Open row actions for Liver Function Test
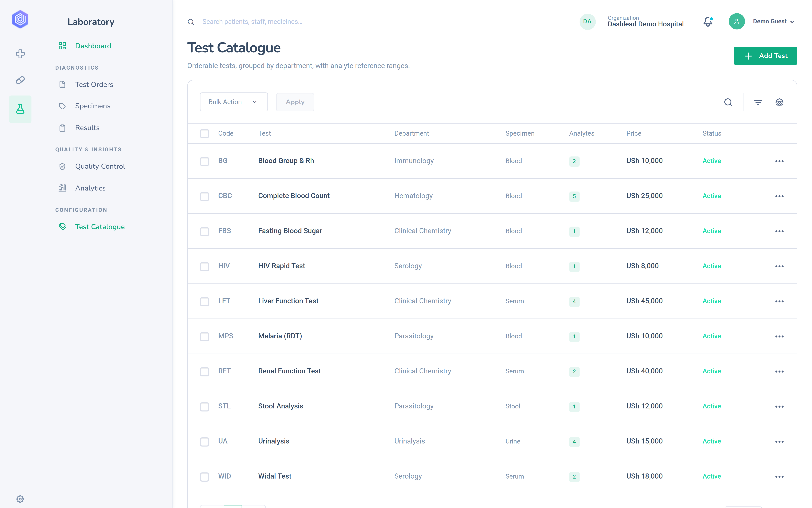Image resolution: width=812 pixels, height=508 pixels. point(780,301)
